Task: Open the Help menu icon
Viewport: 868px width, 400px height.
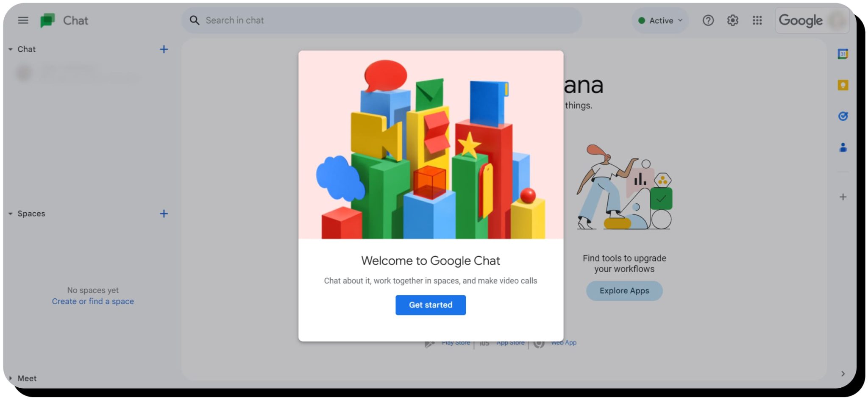Action: click(x=708, y=20)
